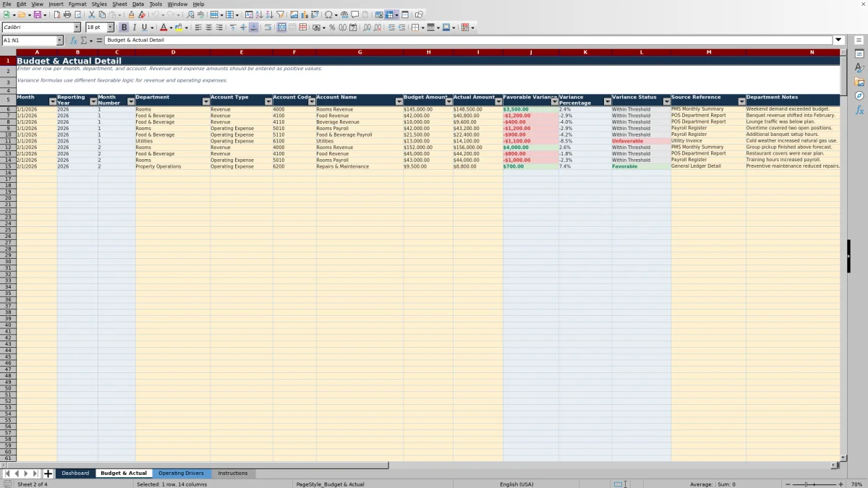Click the 70% zoom level text

[x=856, y=484]
